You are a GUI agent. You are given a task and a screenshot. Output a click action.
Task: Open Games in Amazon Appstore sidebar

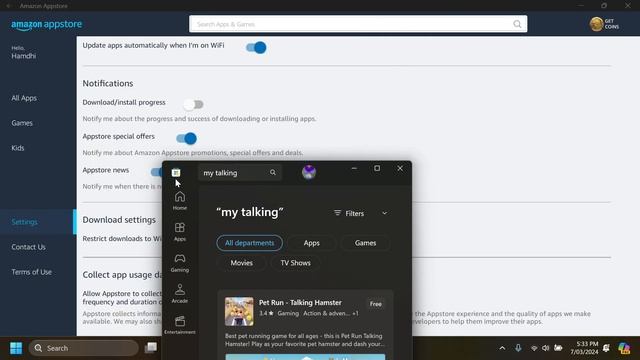pyautogui.click(x=22, y=123)
